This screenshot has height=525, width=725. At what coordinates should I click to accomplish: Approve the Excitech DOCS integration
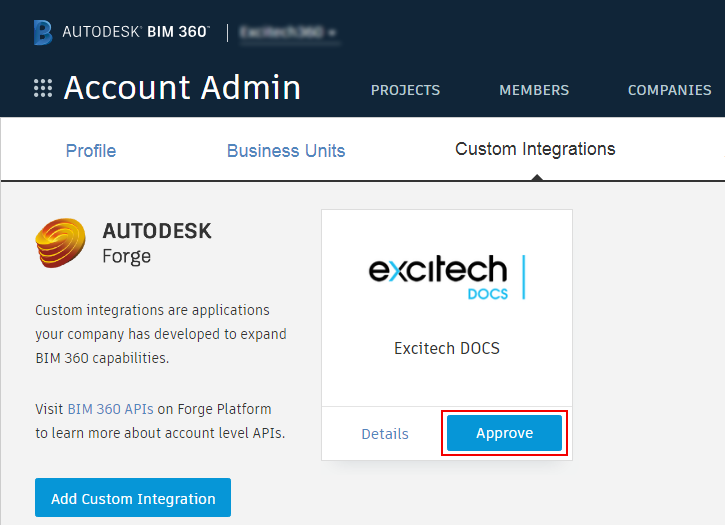click(x=504, y=434)
